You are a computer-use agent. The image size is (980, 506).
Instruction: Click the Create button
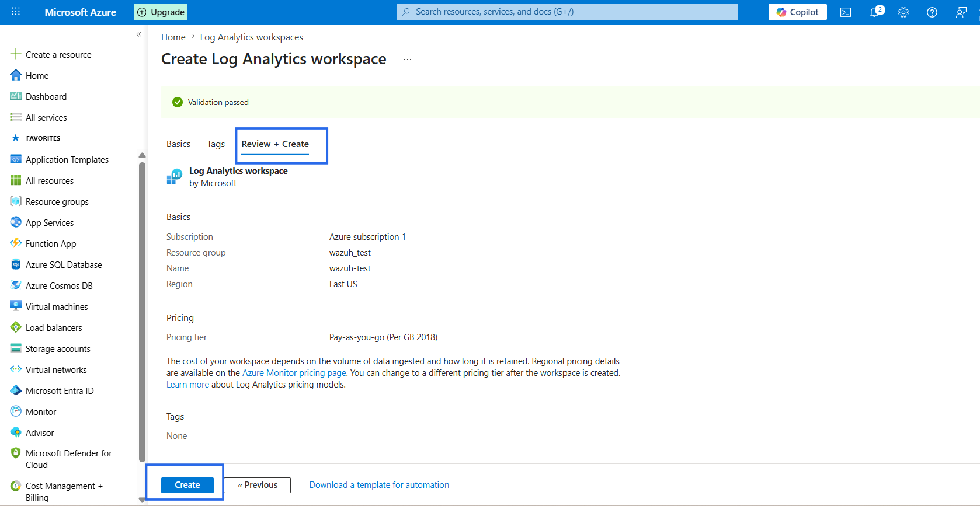pyautogui.click(x=187, y=485)
